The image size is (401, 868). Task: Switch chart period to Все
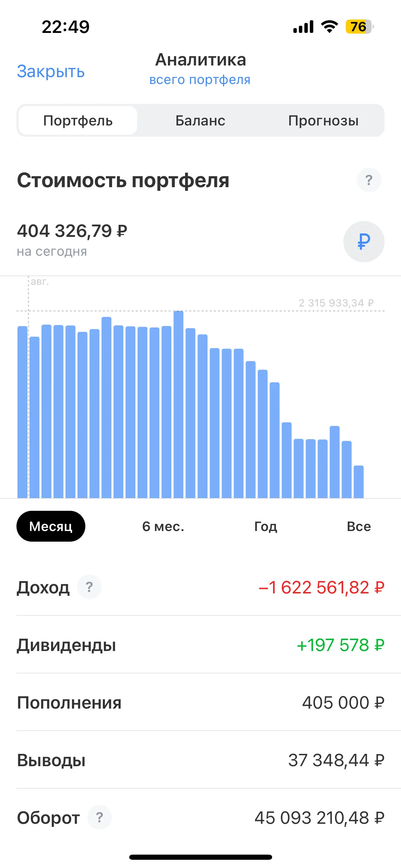(359, 526)
